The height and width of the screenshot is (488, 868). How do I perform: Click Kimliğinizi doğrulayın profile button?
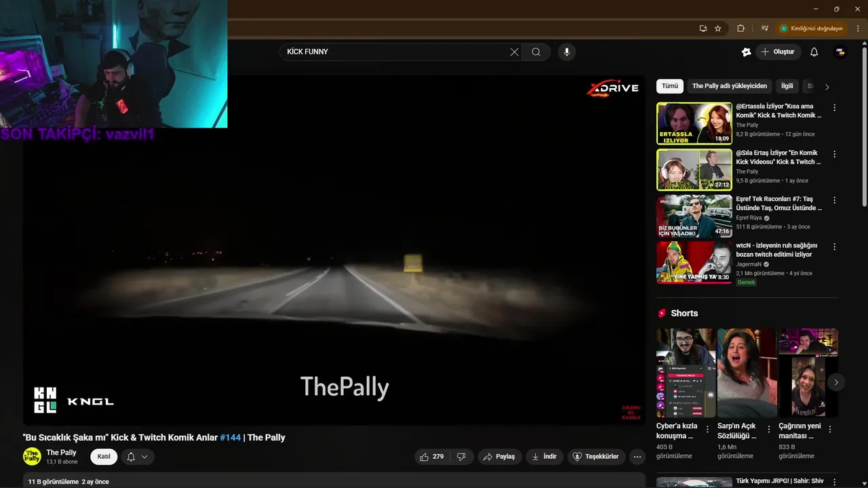tap(811, 28)
